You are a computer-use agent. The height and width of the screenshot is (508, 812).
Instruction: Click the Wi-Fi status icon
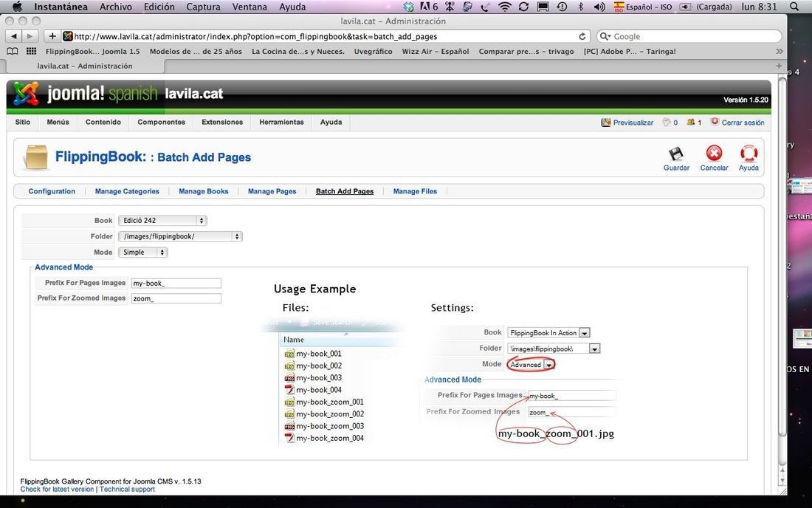tap(504, 7)
